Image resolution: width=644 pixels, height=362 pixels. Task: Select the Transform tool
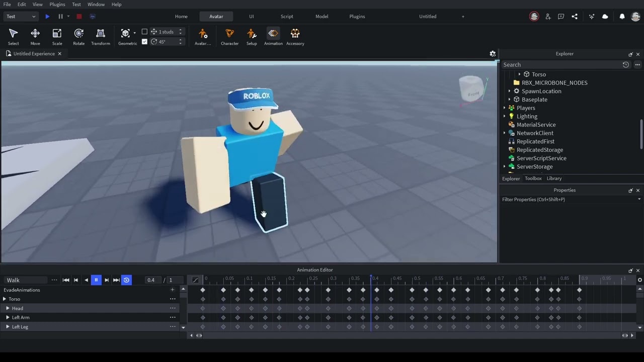pos(101,37)
